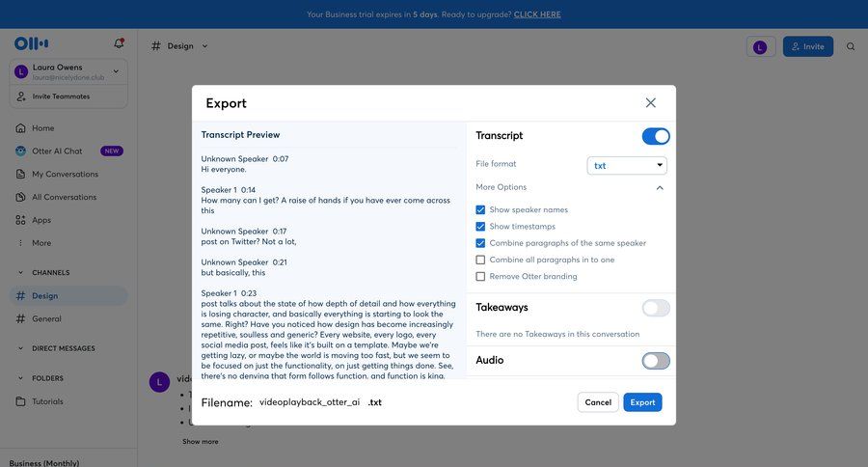Collapse More Options chevron
868x467 pixels.
660,188
